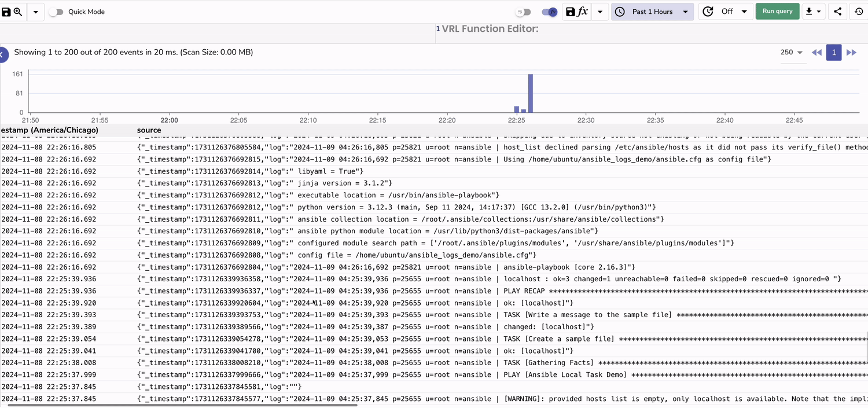Image resolution: width=868 pixels, height=408 pixels.
Task: Click the histogram spike near 22:26
Action: [531, 93]
